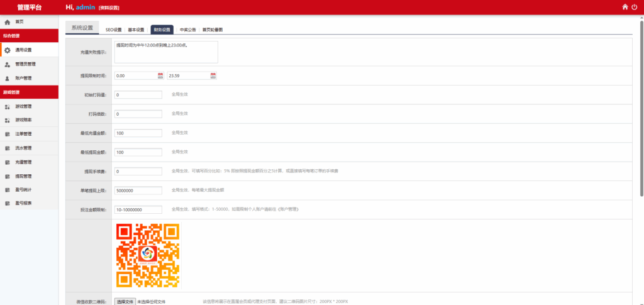
Task: Click the house icon beside 首页
Action: pos(7,21)
